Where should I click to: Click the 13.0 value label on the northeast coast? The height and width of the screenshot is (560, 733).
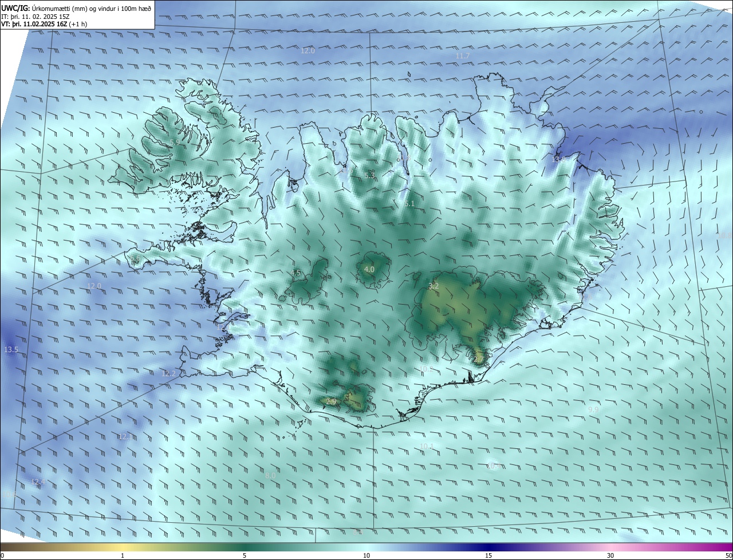(558, 159)
